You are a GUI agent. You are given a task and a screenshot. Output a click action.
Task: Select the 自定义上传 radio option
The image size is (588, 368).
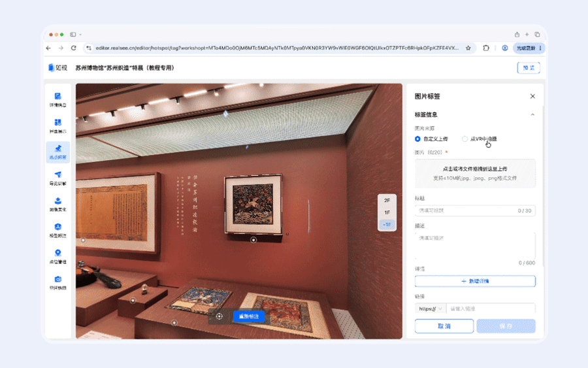tap(431, 139)
